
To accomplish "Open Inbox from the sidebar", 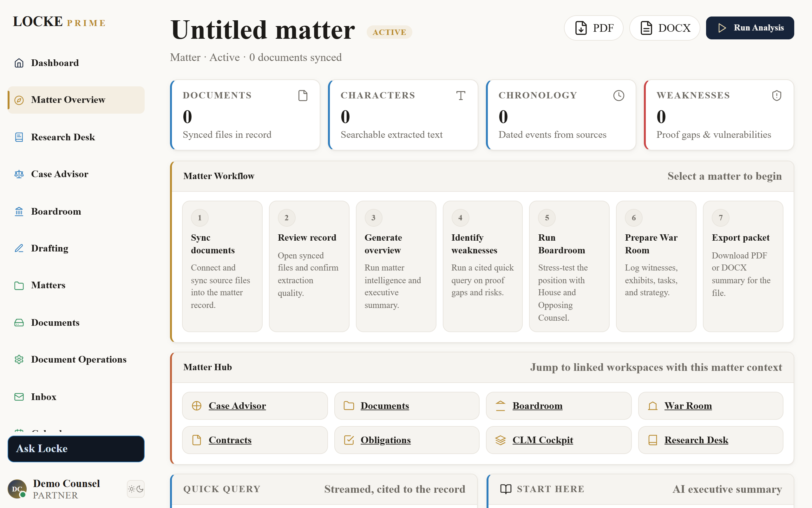I will click(x=76, y=397).
